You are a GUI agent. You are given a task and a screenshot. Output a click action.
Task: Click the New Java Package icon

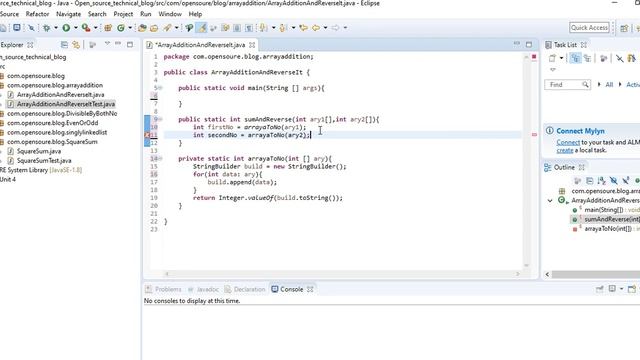point(108,28)
